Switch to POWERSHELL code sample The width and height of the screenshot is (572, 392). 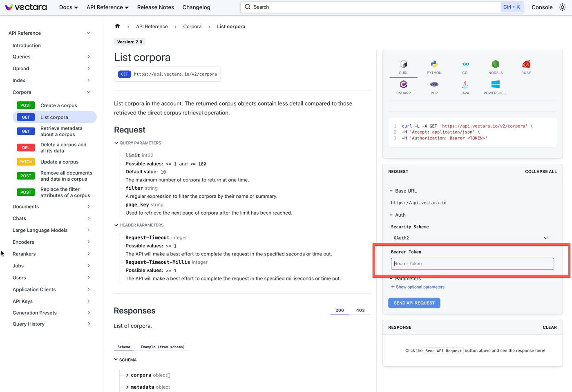point(495,87)
